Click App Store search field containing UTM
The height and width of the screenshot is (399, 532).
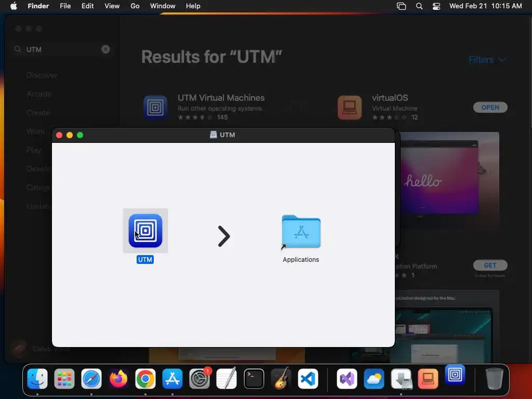[x=62, y=49]
